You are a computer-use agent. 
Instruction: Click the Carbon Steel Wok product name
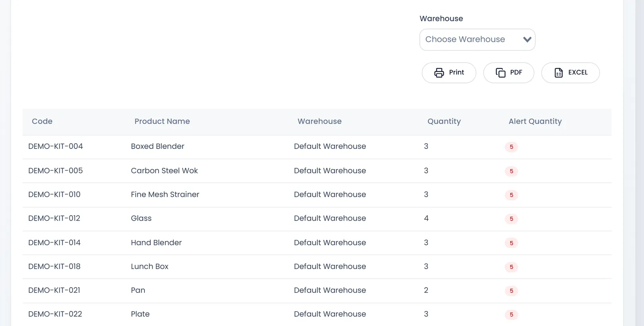[164, 171]
